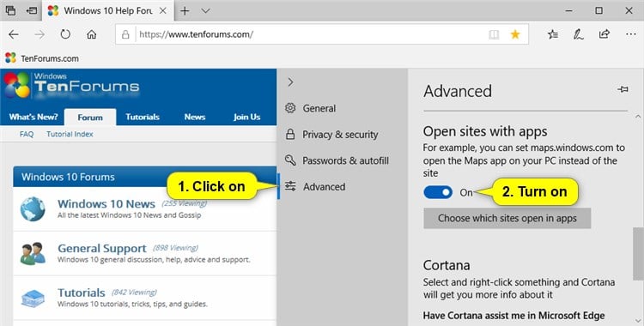Click Have Cortana assist me text

(513, 316)
